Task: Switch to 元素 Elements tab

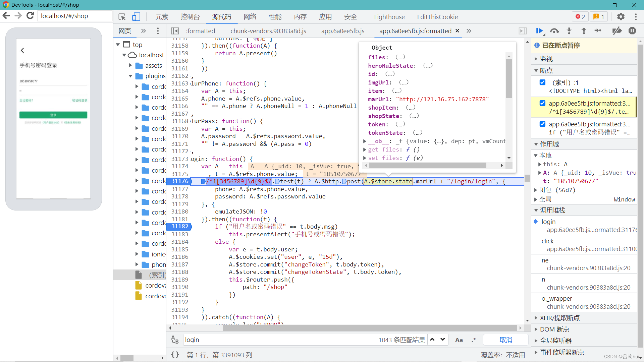Action: coord(162,17)
